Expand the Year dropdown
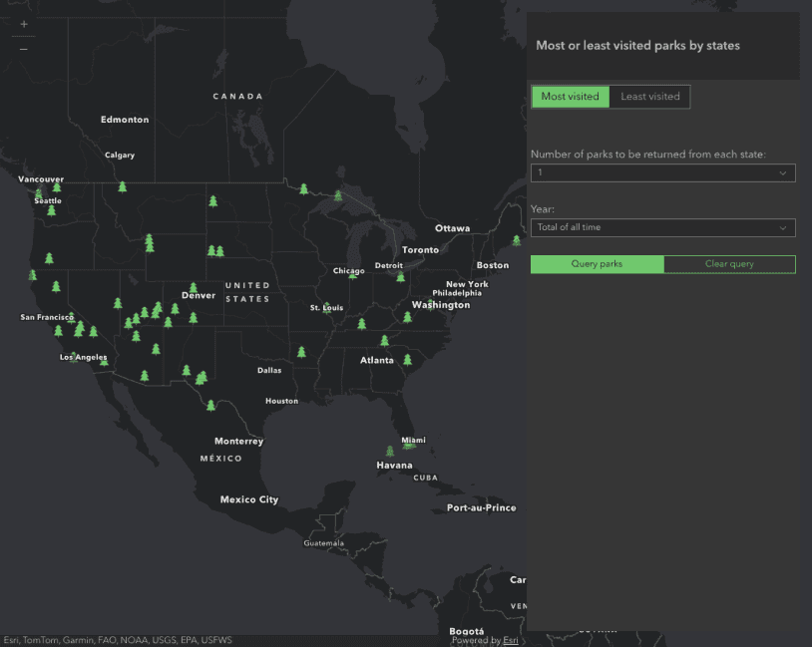Viewport: 812px width, 647px height. pyautogui.click(x=662, y=227)
